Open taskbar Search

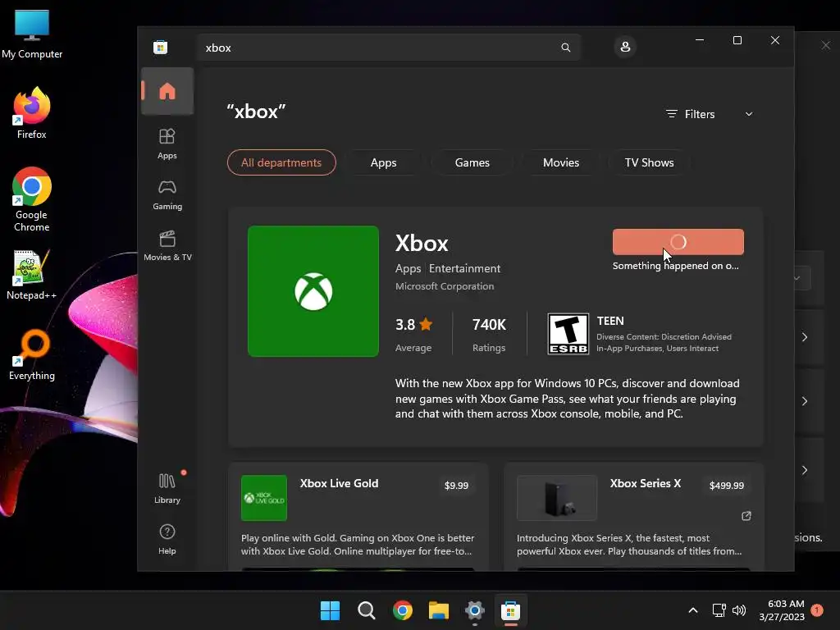367,610
